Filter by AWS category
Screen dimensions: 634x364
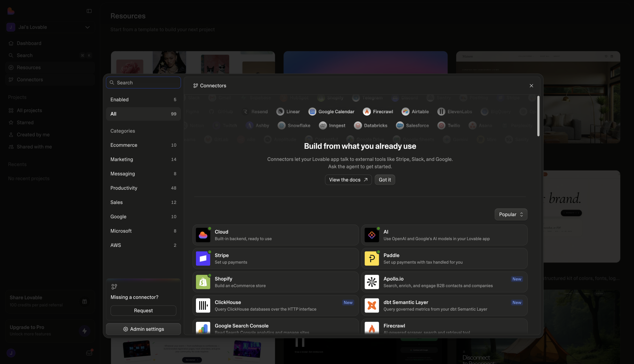click(143, 245)
